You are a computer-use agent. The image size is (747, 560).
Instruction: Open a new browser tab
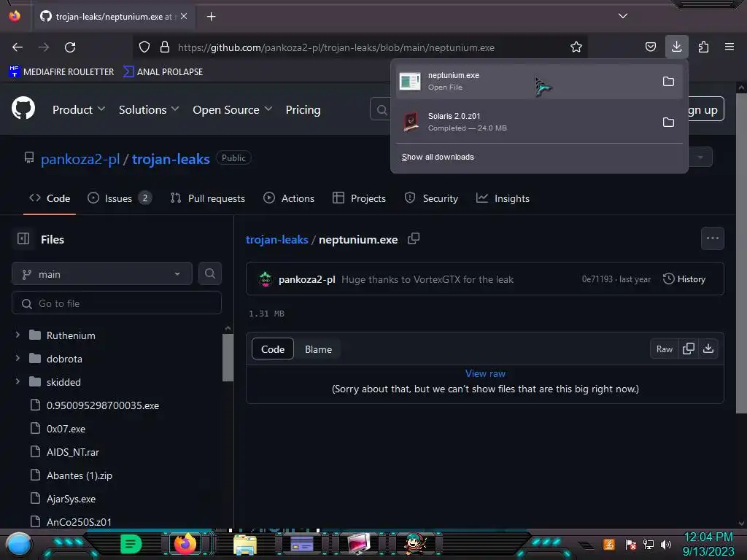(211, 17)
